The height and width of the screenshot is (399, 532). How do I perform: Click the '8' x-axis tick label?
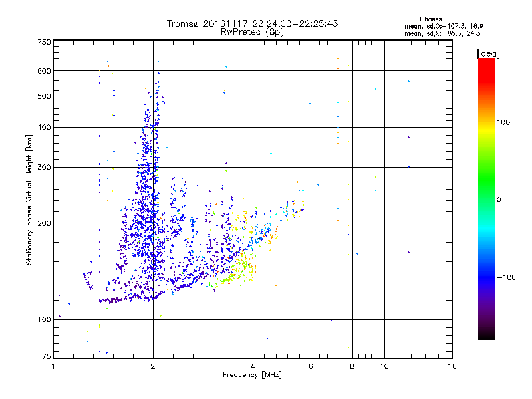pyautogui.click(x=352, y=366)
